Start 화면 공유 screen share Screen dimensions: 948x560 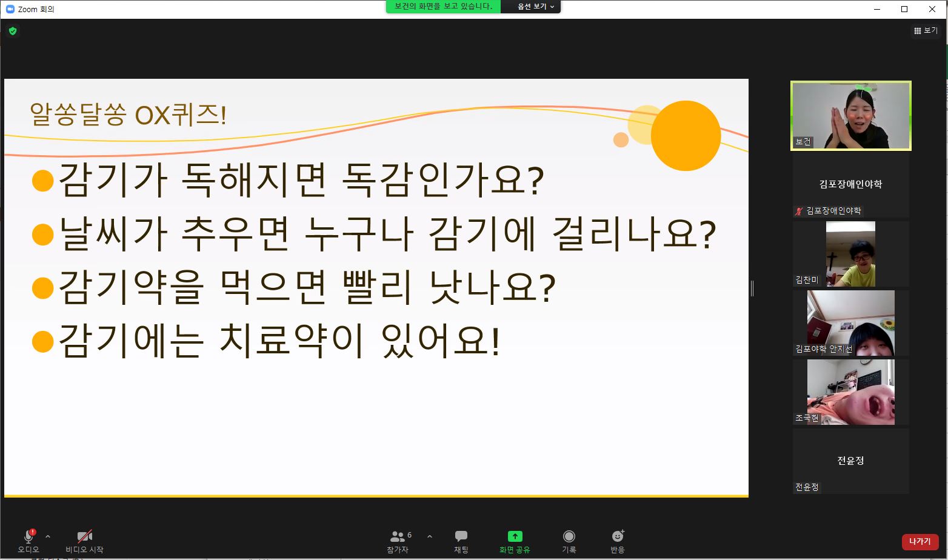[515, 541]
